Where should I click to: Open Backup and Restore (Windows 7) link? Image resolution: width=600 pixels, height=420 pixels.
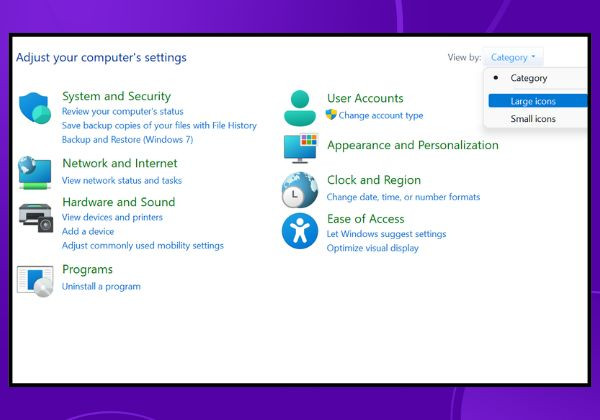[x=127, y=140]
